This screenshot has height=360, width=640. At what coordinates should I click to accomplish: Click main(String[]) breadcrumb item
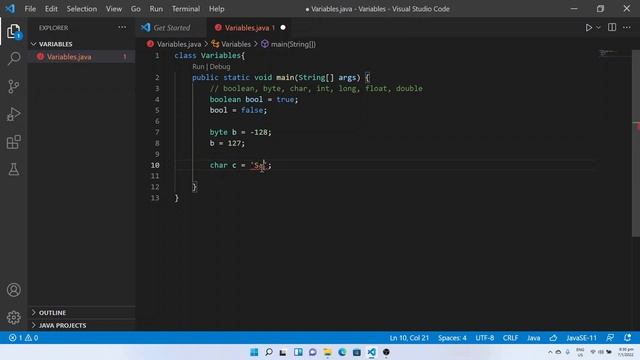coord(293,44)
